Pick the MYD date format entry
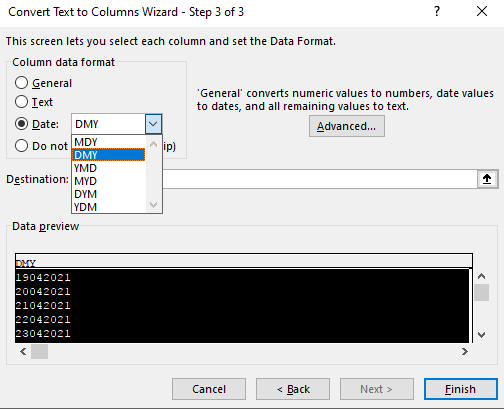The height and width of the screenshot is (409, 504). [x=109, y=181]
